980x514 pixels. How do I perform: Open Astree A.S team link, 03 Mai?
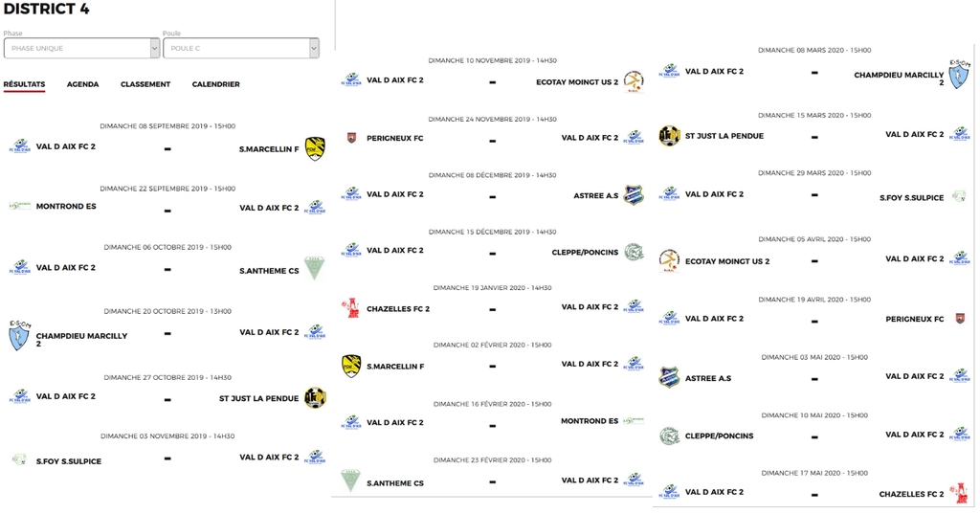[x=708, y=378]
